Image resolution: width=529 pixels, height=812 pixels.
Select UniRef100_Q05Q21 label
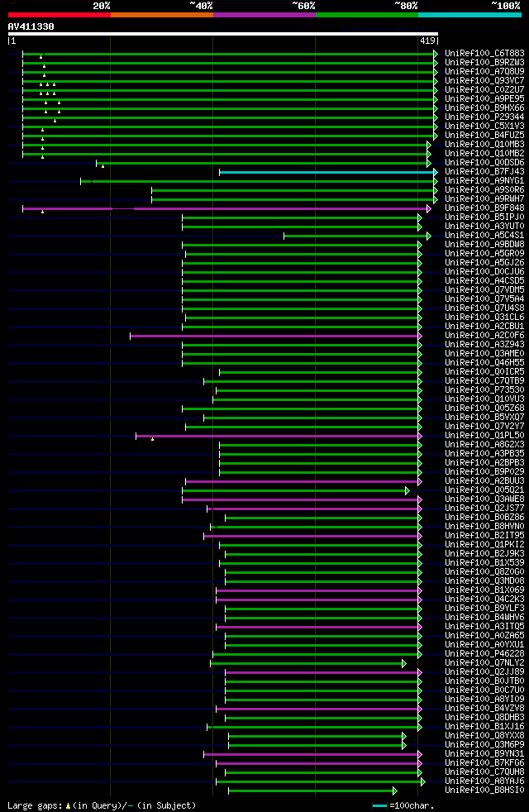point(484,490)
